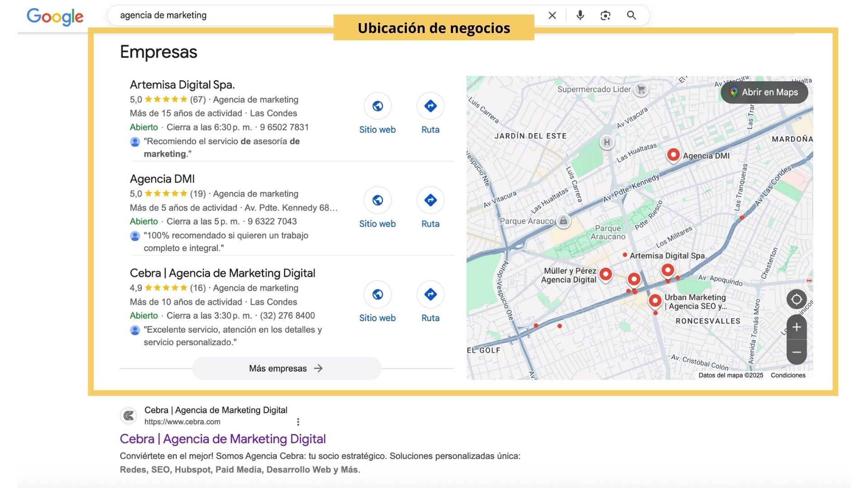The width and height of the screenshot is (868, 488).
Task: Get route to Artemisa Digital Spa
Action: coord(430,106)
